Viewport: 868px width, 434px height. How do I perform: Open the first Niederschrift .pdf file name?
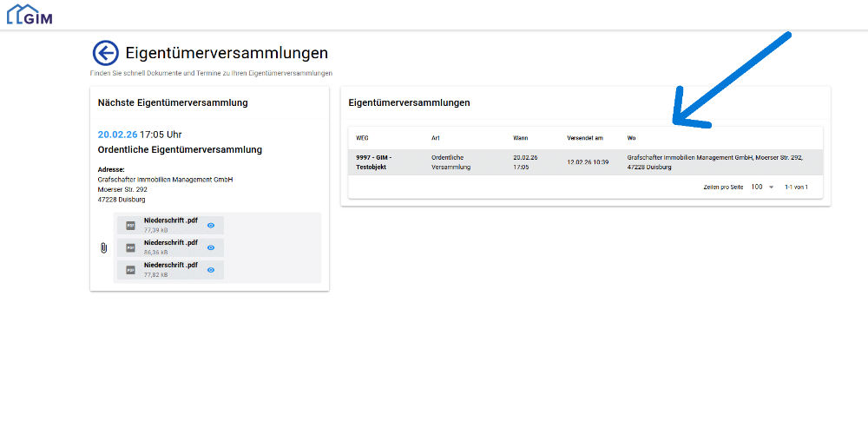(x=170, y=220)
